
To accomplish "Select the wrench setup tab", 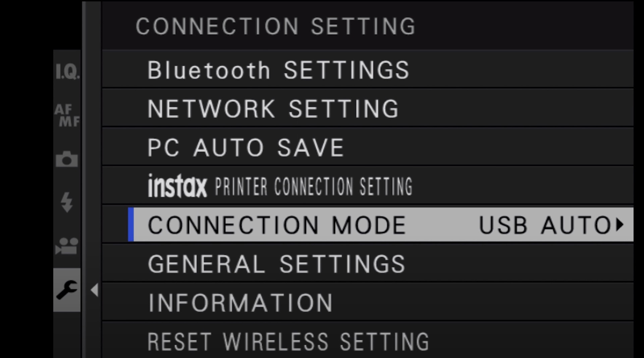I will 67,290.
